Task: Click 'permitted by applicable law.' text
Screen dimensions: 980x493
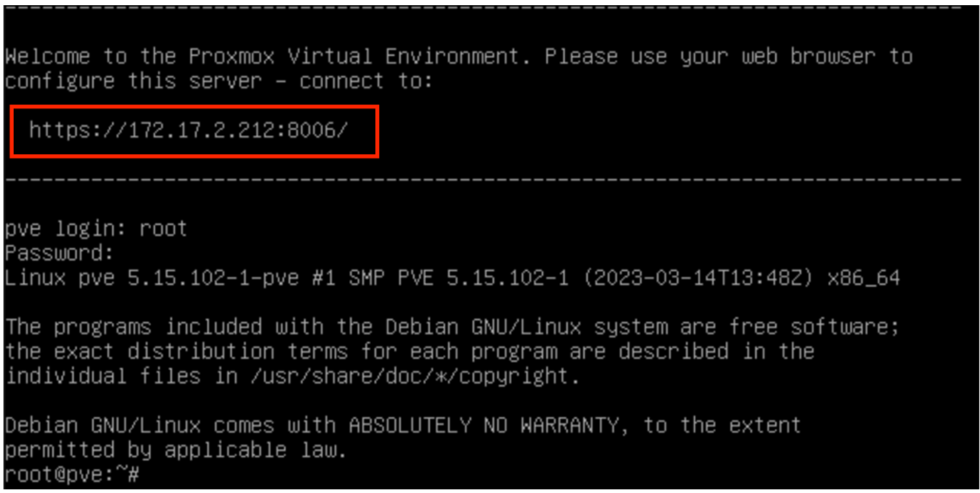Action: (x=175, y=450)
